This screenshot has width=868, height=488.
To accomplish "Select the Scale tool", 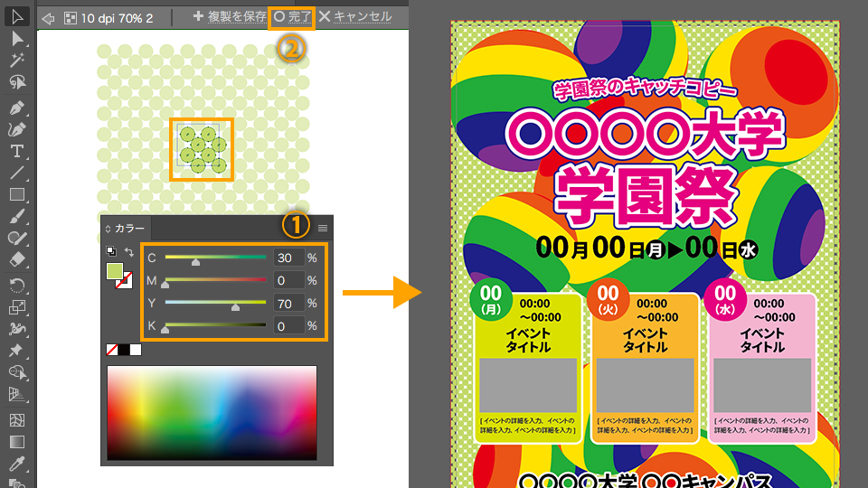I will 17,307.
